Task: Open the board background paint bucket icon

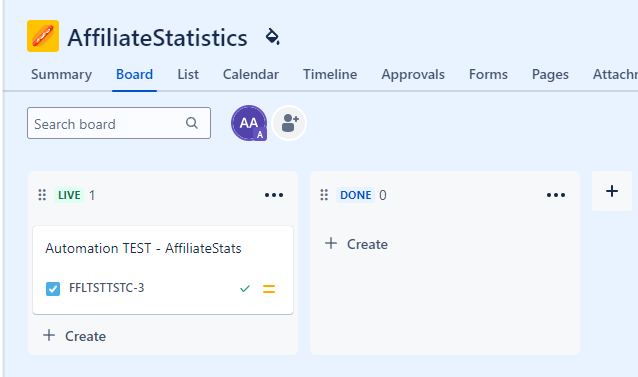Action: pyautogui.click(x=272, y=37)
